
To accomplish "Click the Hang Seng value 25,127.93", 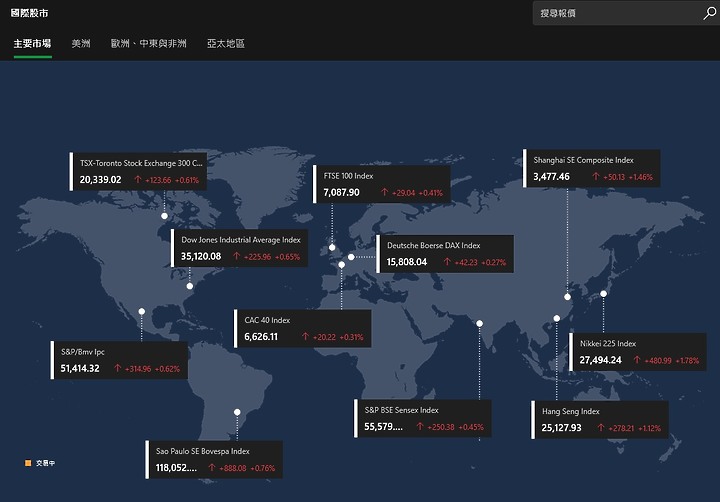I will tap(561, 428).
